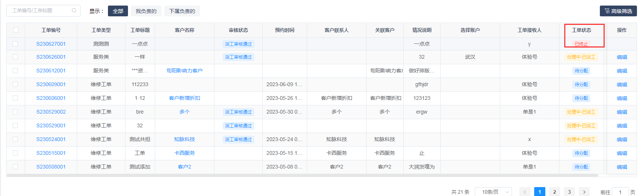The width and height of the screenshot is (644, 196).
Task: Open advanced filter (高级筛选)
Action: [x=618, y=11]
